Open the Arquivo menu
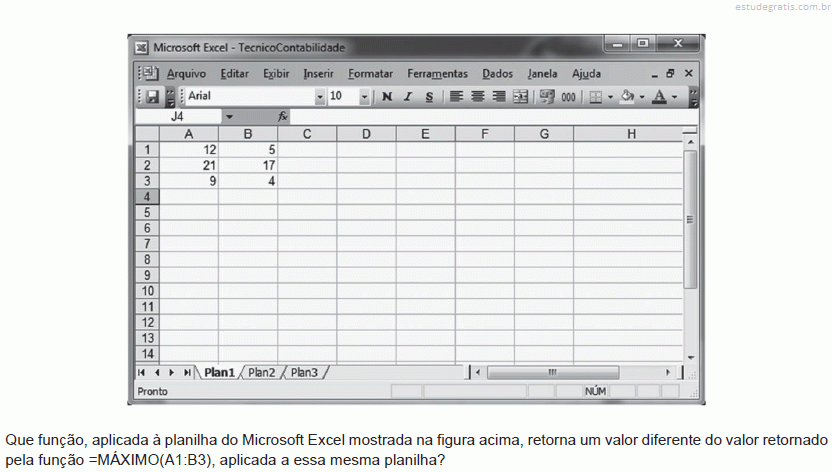832x472 pixels. [x=186, y=74]
